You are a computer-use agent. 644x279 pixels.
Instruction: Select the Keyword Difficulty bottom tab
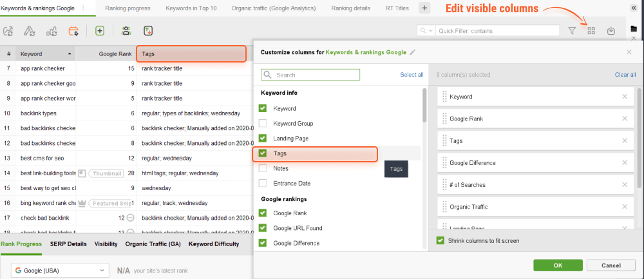214,244
